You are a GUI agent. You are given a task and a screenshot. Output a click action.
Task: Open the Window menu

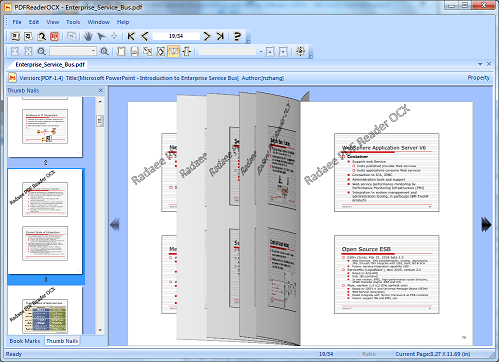click(x=99, y=22)
